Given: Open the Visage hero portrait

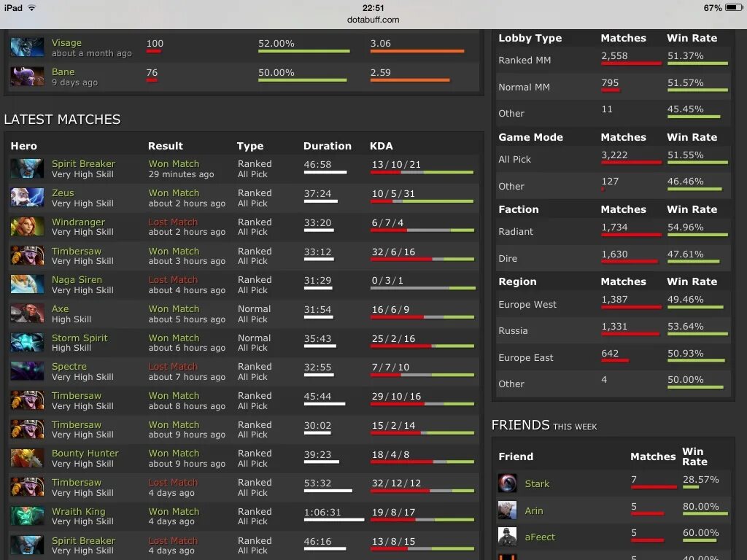Looking at the screenshot, I should [x=27, y=47].
